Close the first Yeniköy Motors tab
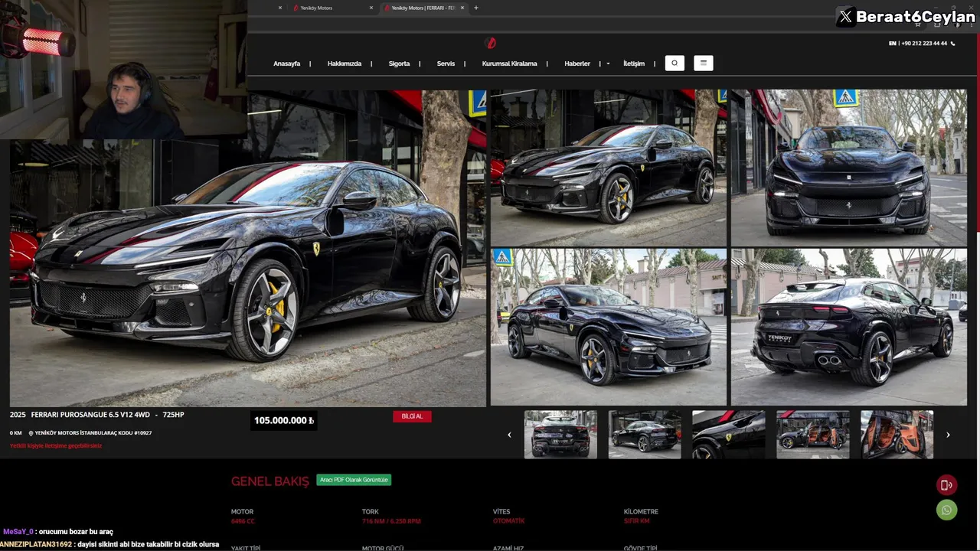Image resolution: width=980 pixels, height=551 pixels. 371,8
